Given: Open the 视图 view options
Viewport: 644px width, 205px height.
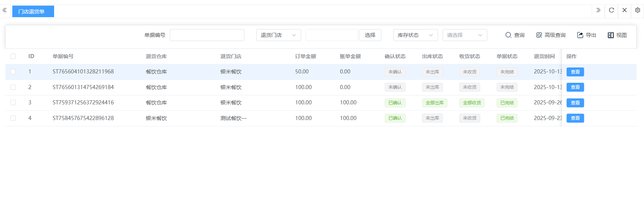Looking at the screenshot, I should [x=617, y=35].
